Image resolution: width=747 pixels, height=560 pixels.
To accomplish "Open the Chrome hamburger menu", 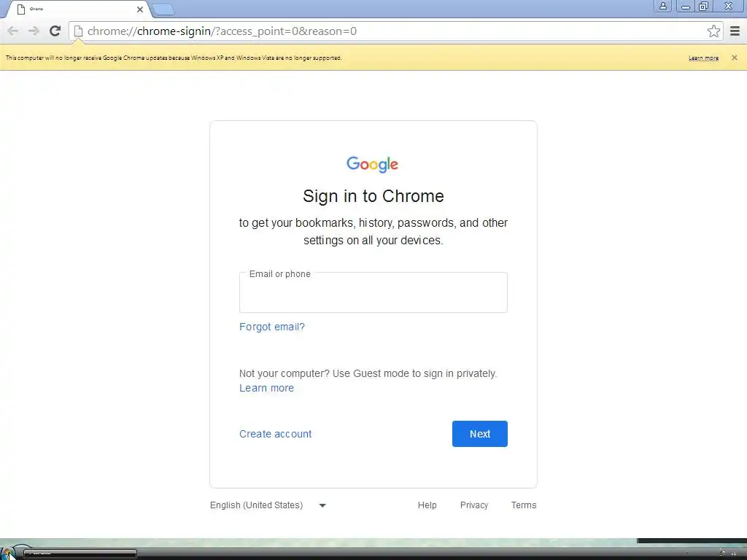I will [x=735, y=31].
